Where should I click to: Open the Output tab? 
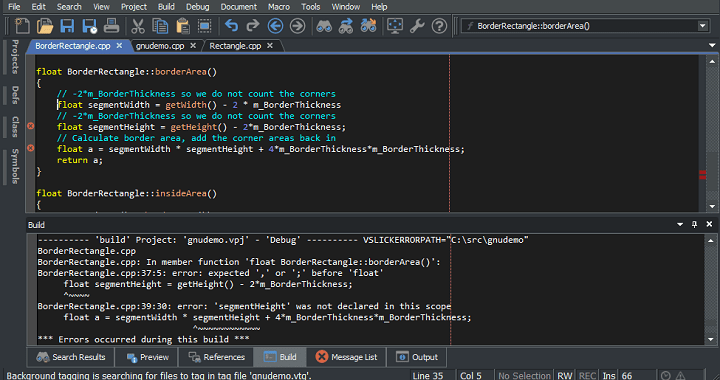pyautogui.click(x=417, y=357)
